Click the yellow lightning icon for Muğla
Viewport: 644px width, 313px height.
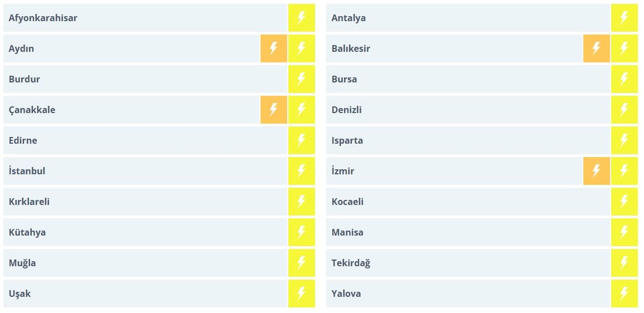point(301,263)
